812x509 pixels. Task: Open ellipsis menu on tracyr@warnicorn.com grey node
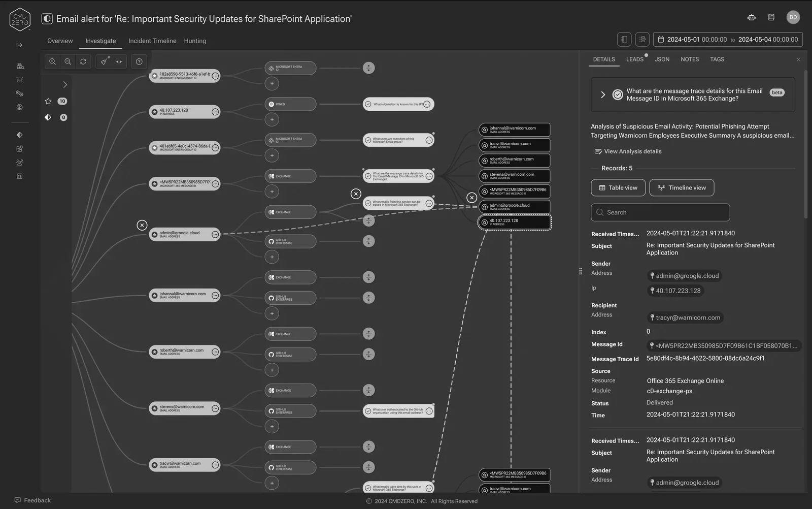click(x=215, y=465)
